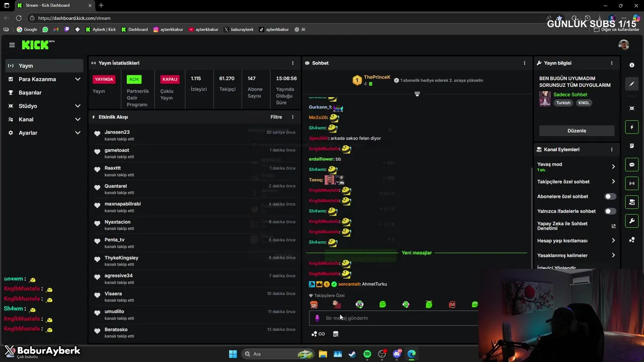The width and height of the screenshot is (644, 362).
Task: Open the shop icon below chat input
Action: 336,334
